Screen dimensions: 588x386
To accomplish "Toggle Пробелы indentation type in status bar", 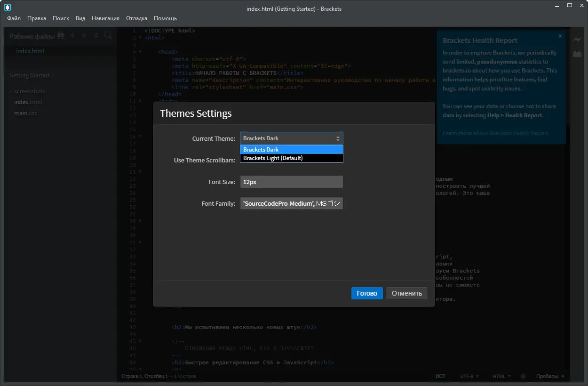I will (547, 377).
